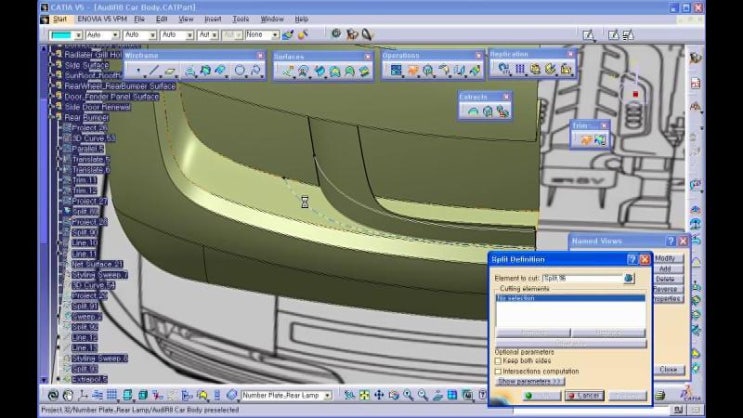Enable Keep both sides checkbox
This screenshot has width=743, height=418.
[x=499, y=361]
